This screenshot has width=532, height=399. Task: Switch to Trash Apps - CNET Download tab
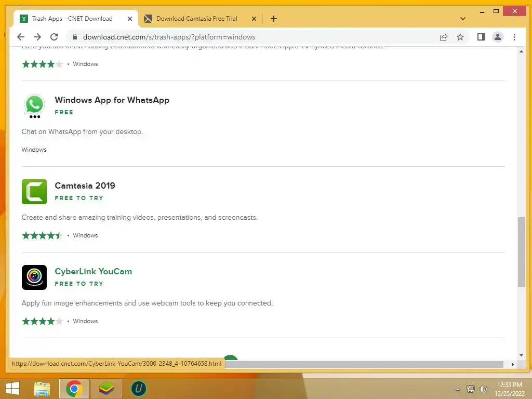[72, 19]
